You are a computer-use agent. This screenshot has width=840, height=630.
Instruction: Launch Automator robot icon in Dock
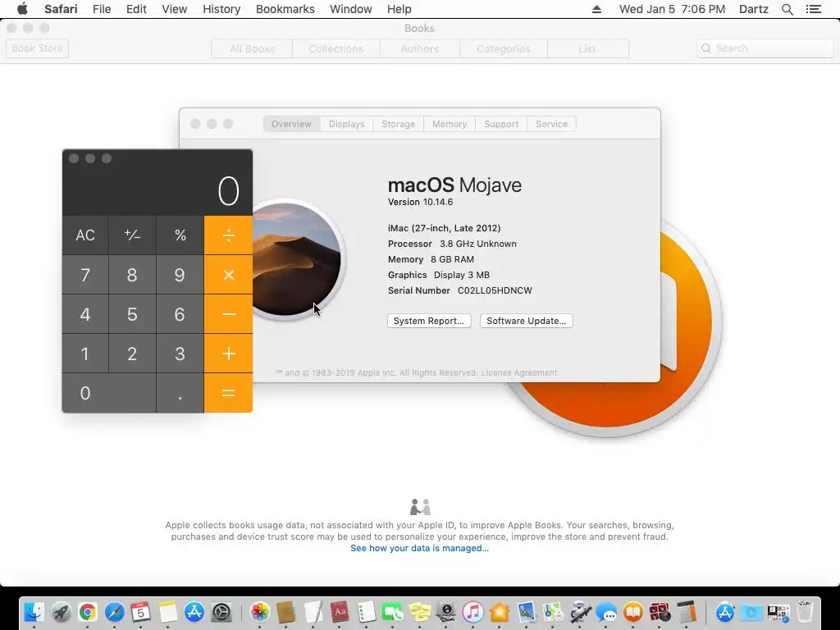tap(580, 612)
